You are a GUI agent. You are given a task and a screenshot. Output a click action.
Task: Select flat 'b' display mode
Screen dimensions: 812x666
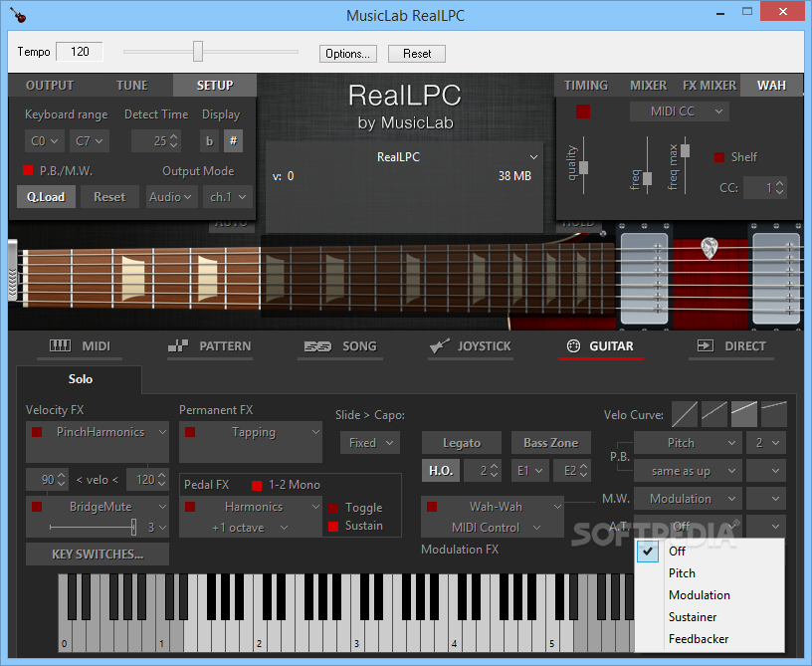pyautogui.click(x=209, y=141)
